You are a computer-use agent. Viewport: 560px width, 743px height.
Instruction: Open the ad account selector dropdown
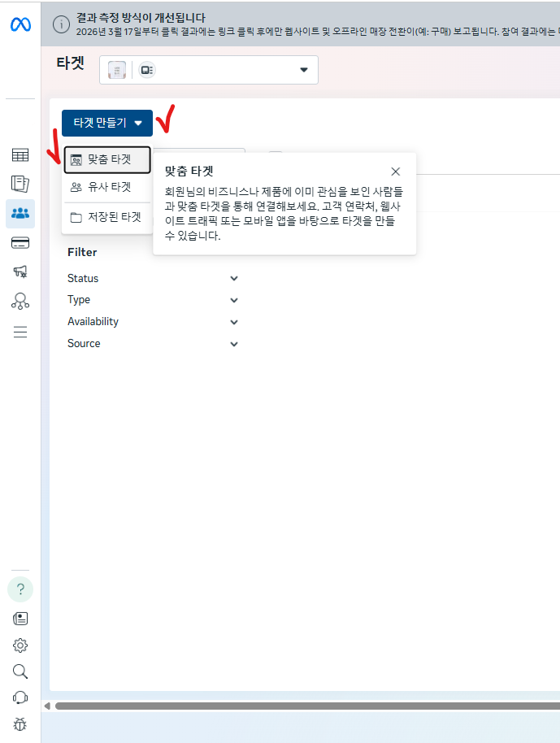point(208,70)
